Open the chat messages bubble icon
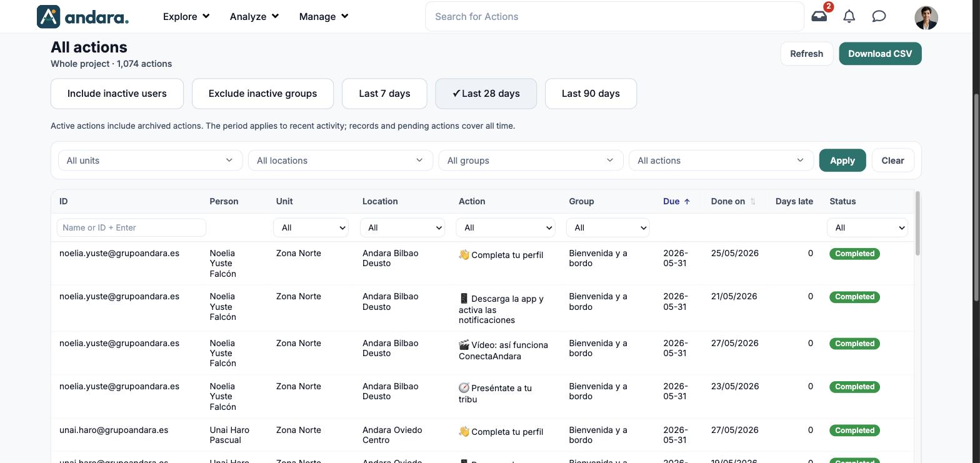Screen dimensions: 980x463 tap(879, 16)
